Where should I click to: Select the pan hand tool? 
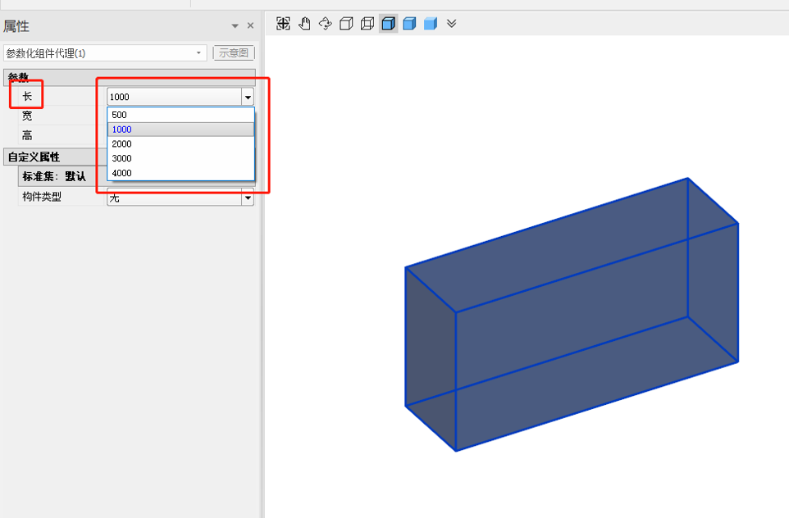(x=304, y=24)
